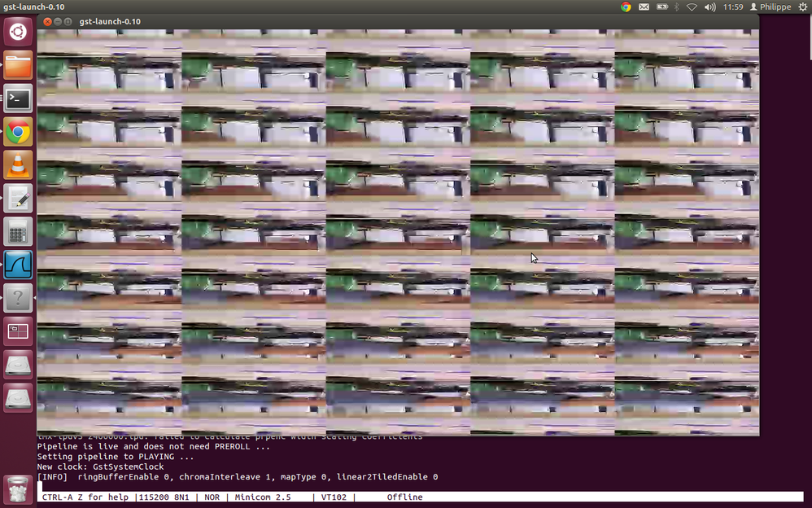Click the 'Minicom 2.5' status entry

pyautogui.click(x=263, y=497)
